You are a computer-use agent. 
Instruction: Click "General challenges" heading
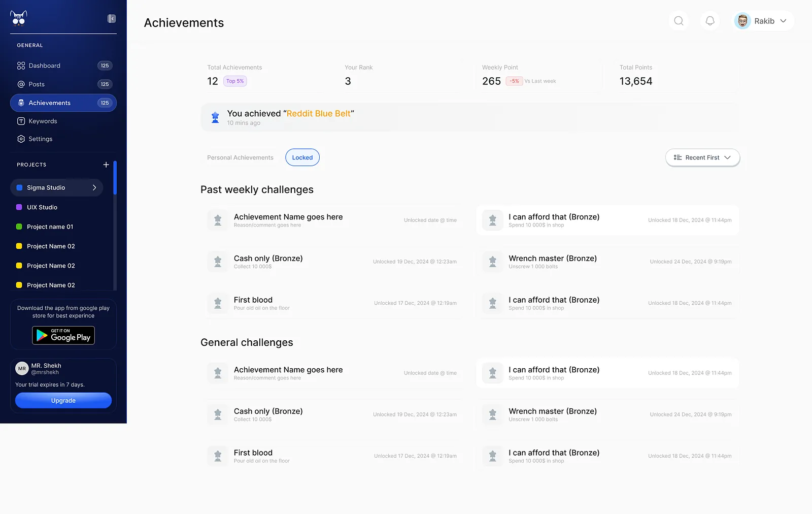pos(247,342)
